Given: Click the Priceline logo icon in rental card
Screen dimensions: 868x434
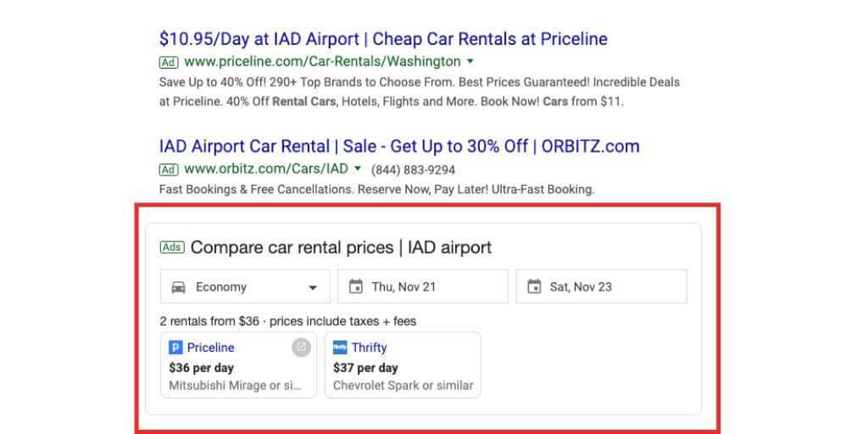Looking at the screenshot, I should 175,348.
